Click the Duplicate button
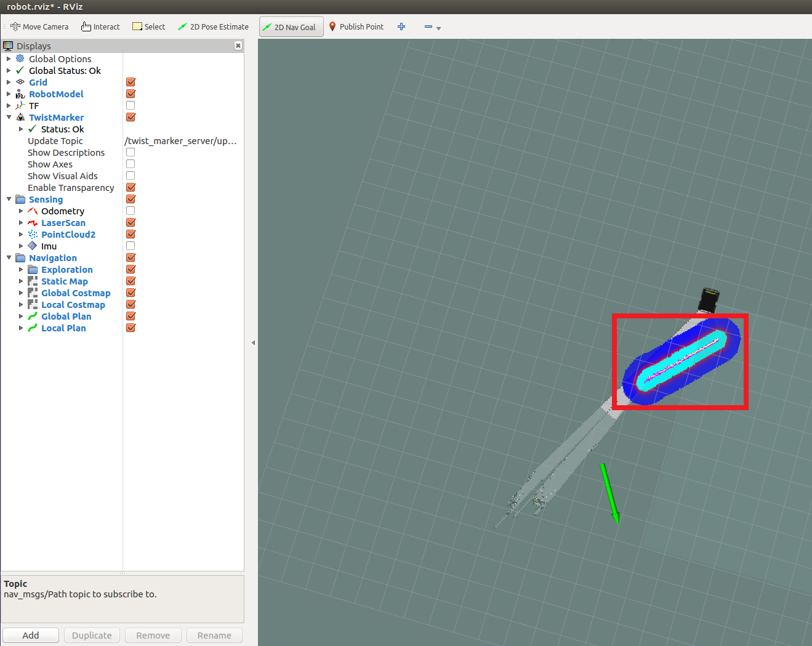This screenshot has width=812, height=646. 92,635
